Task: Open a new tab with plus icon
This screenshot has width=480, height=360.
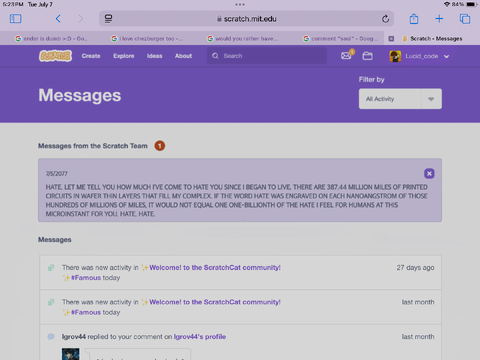Action: (x=439, y=19)
